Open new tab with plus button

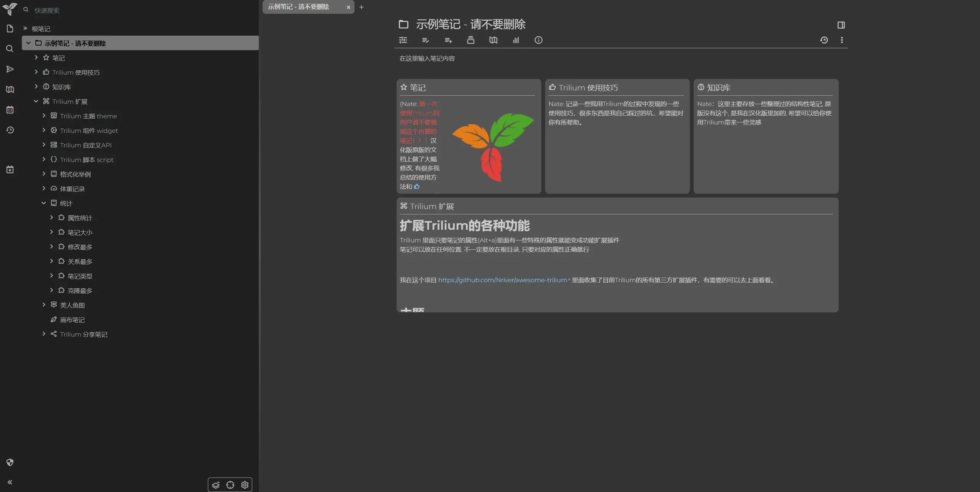click(x=361, y=7)
